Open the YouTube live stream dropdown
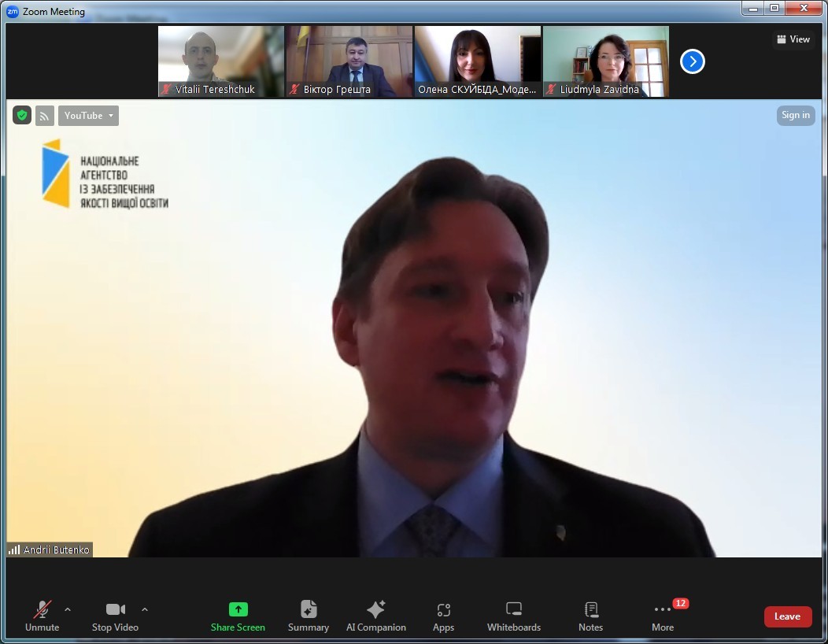 click(88, 116)
